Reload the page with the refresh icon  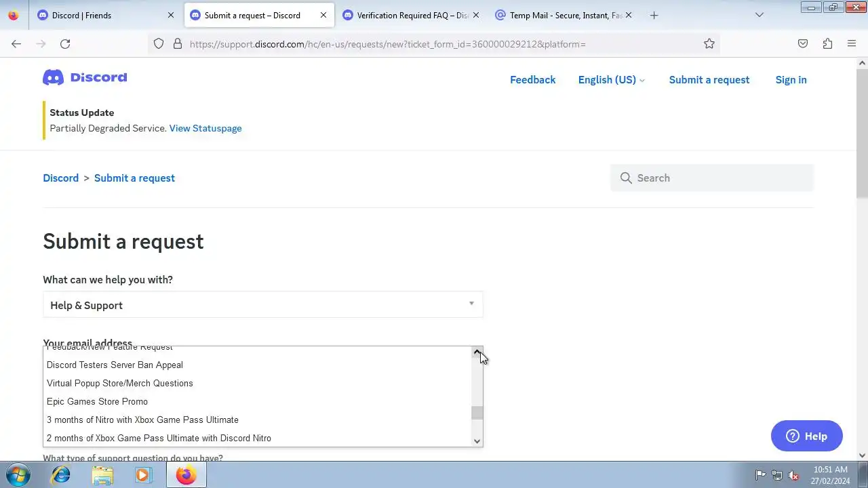tap(65, 43)
